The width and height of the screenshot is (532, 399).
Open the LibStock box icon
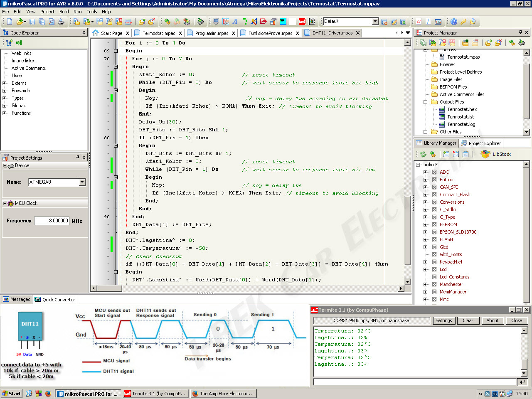point(485,154)
